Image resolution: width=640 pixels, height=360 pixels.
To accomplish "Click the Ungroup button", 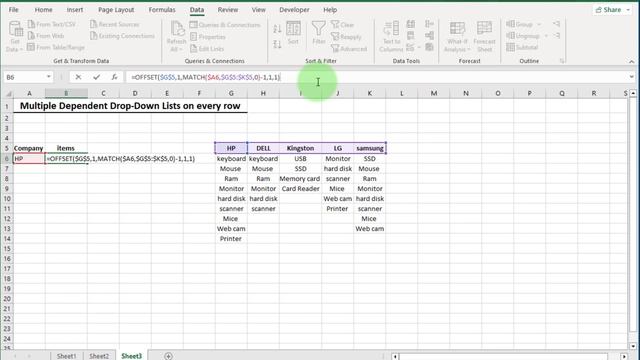I will coord(523,36).
